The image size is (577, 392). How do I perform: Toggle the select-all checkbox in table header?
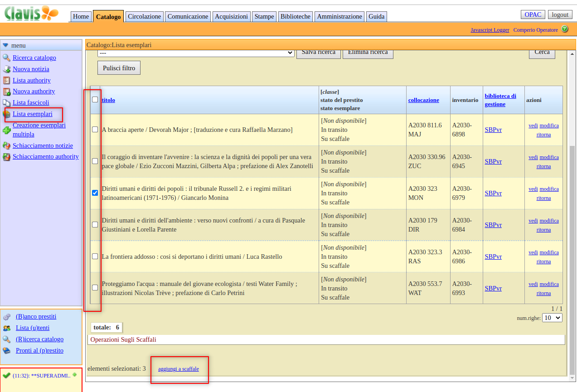(95, 100)
